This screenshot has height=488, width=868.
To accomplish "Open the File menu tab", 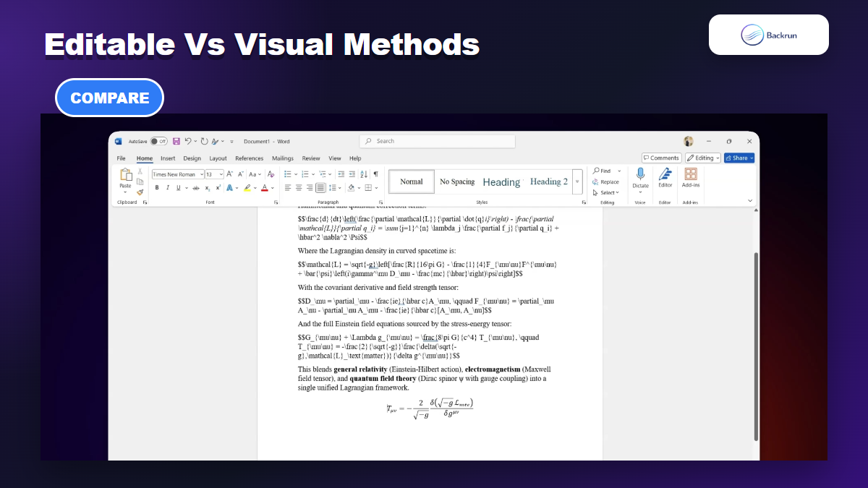I will [121, 158].
